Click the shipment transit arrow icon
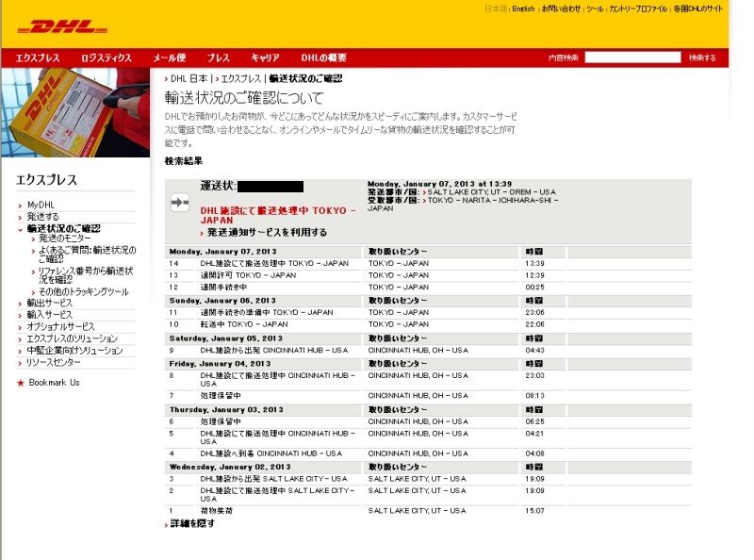 [x=180, y=202]
